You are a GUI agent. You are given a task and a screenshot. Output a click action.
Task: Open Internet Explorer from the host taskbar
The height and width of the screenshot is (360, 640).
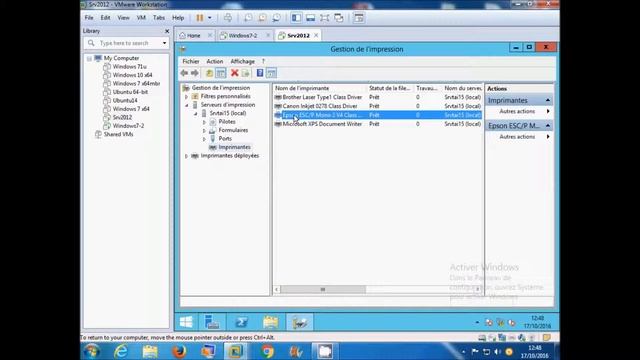[x=121, y=351]
